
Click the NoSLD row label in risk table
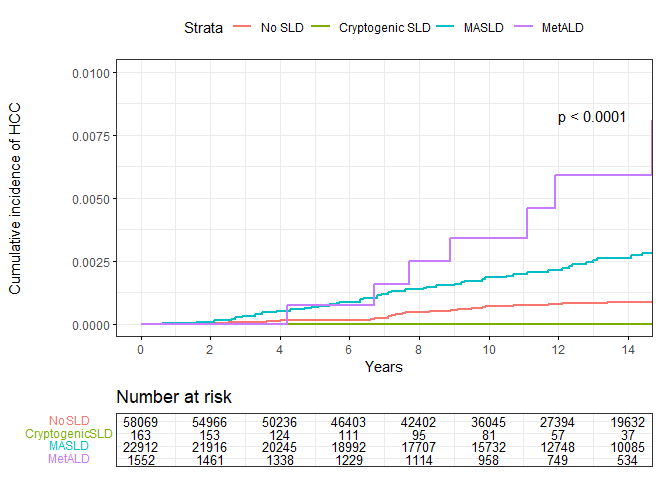click(x=69, y=421)
